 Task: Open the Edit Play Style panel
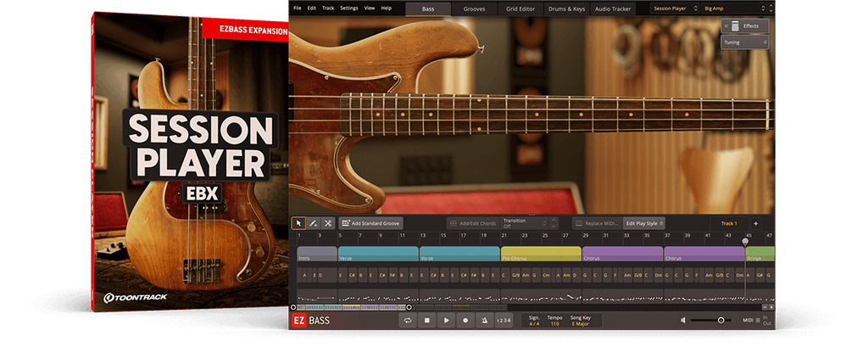pyautogui.click(x=644, y=223)
